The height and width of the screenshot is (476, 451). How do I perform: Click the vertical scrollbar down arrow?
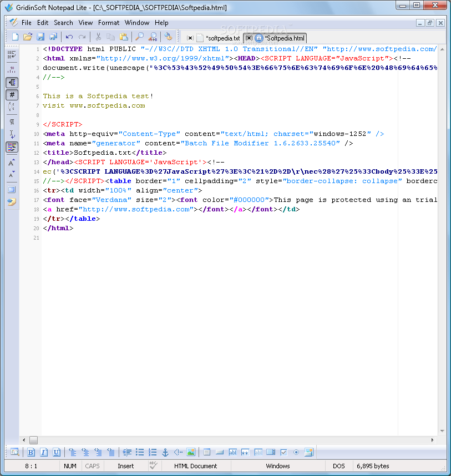point(442,431)
